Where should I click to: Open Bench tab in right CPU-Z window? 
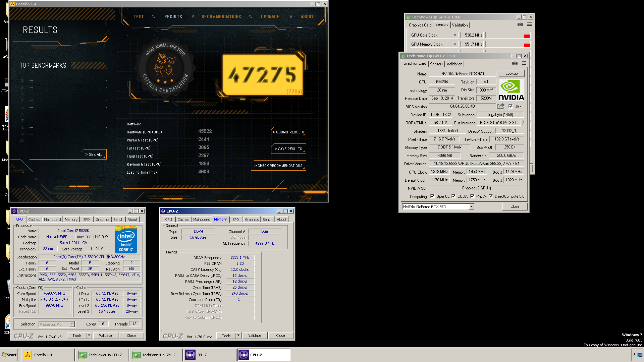coord(267,220)
